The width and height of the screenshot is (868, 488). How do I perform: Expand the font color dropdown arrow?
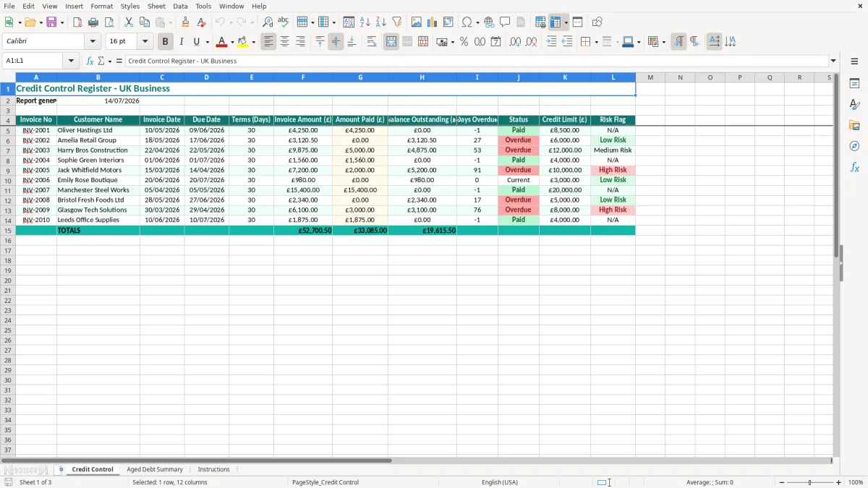tap(232, 42)
